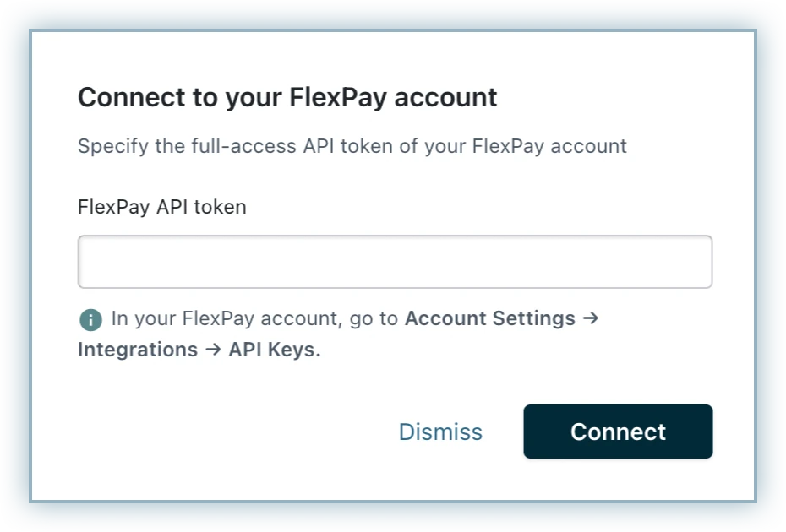Dismiss the FlexPay connection dialog
The image size is (786, 532).
(x=440, y=432)
